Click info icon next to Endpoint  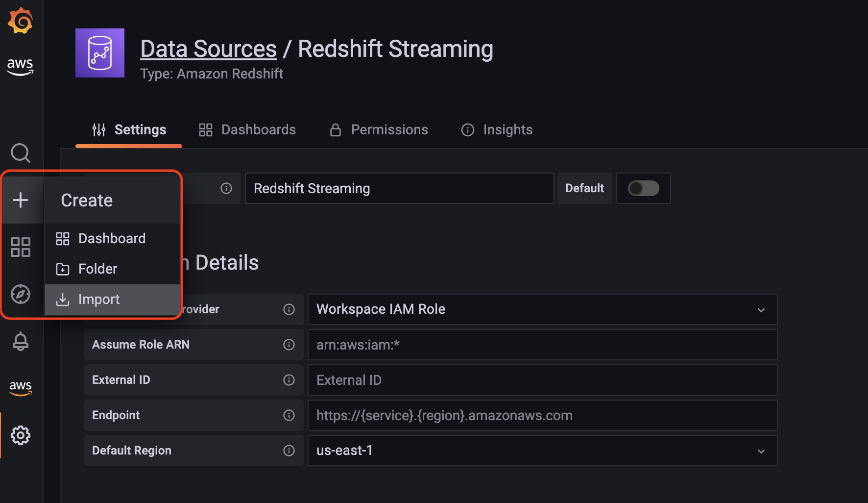tap(289, 415)
